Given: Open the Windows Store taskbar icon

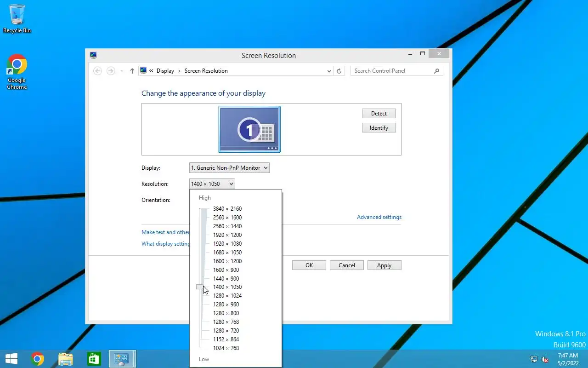Looking at the screenshot, I should (x=94, y=359).
